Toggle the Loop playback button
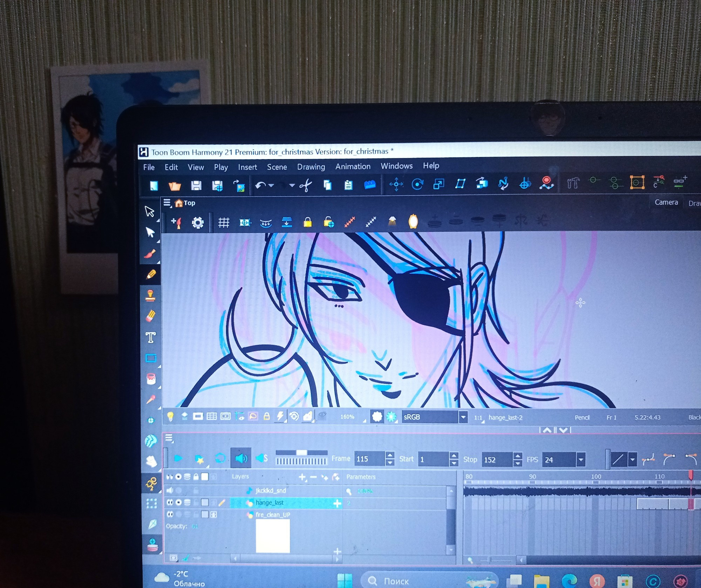701x588 pixels. point(220,458)
